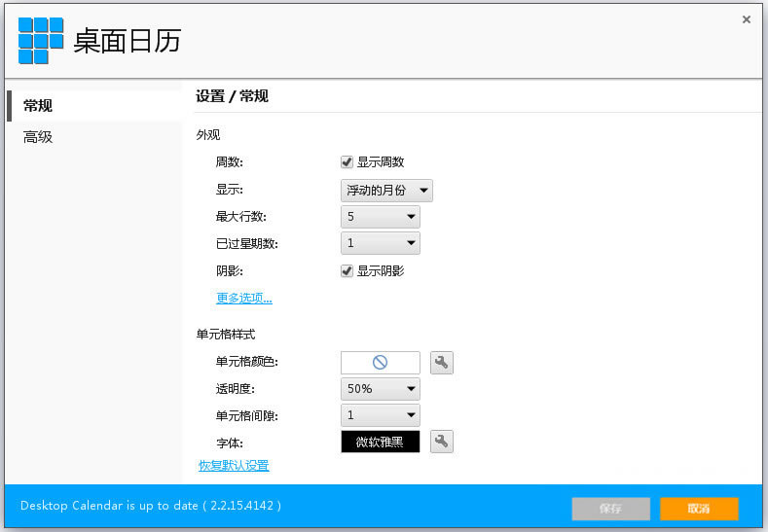
Task: Click the wrench icon beside 字体
Action: [442, 442]
